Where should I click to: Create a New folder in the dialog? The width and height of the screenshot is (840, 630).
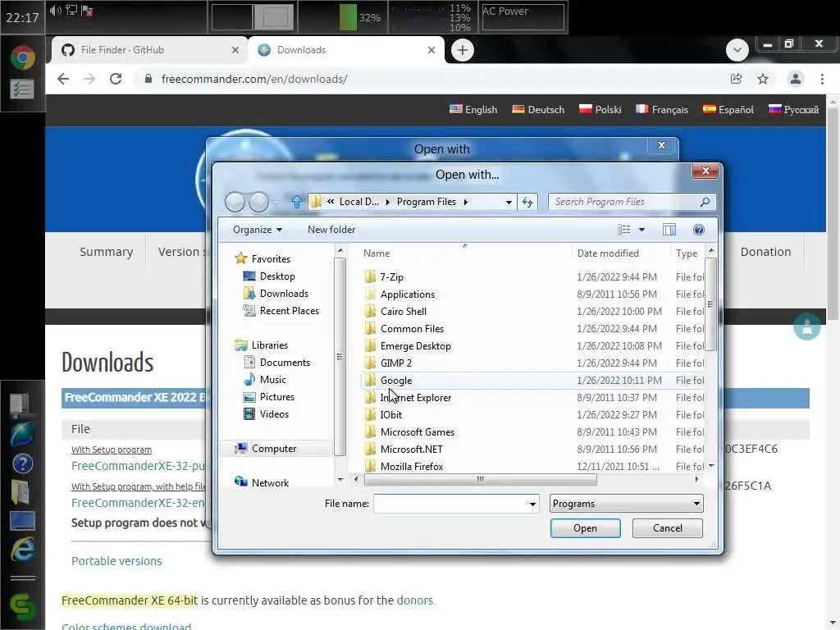331,230
